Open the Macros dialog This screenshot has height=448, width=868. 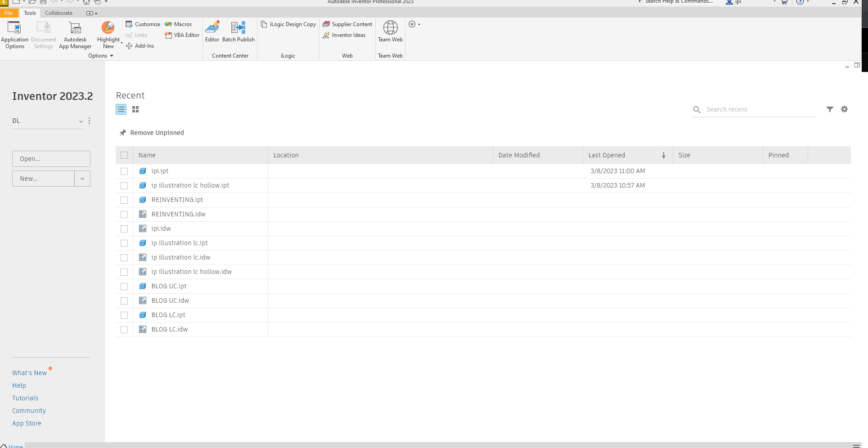click(178, 24)
